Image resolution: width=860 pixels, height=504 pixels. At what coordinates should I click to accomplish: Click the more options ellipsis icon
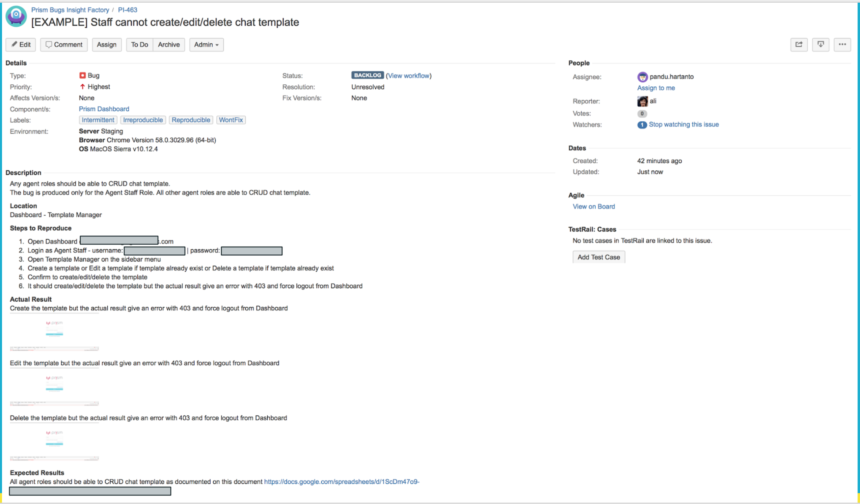point(842,45)
